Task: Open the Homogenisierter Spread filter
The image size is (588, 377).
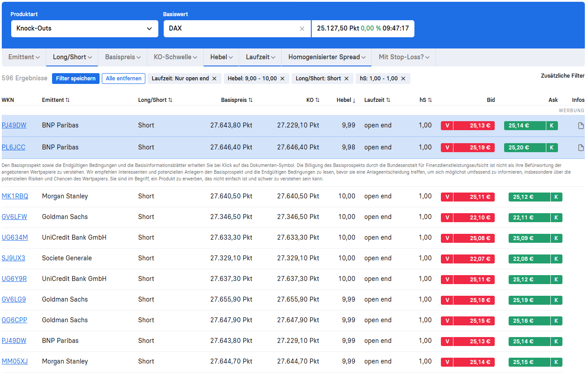Action: click(327, 57)
